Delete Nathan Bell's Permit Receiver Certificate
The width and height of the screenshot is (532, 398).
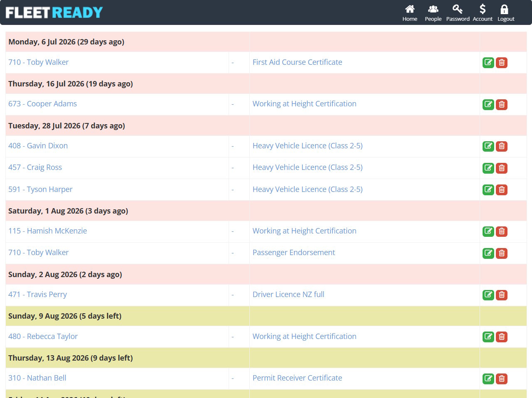coord(502,378)
